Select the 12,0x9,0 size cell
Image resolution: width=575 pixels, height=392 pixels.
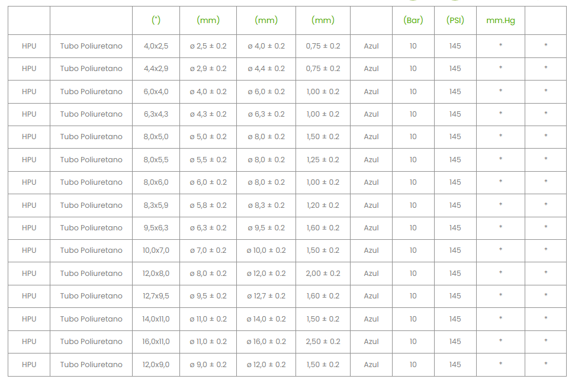click(x=156, y=365)
